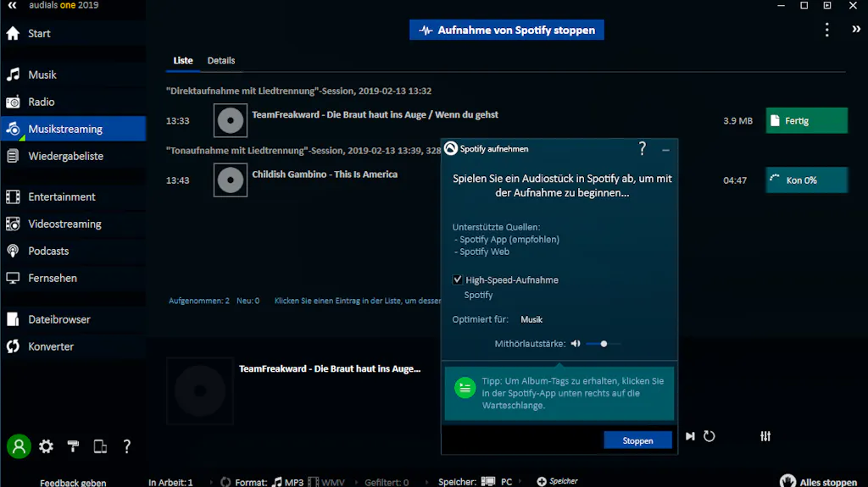Image resolution: width=868 pixels, height=487 pixels.
Task: Click the Tonaufnahme session header
Action: [303, 151]
